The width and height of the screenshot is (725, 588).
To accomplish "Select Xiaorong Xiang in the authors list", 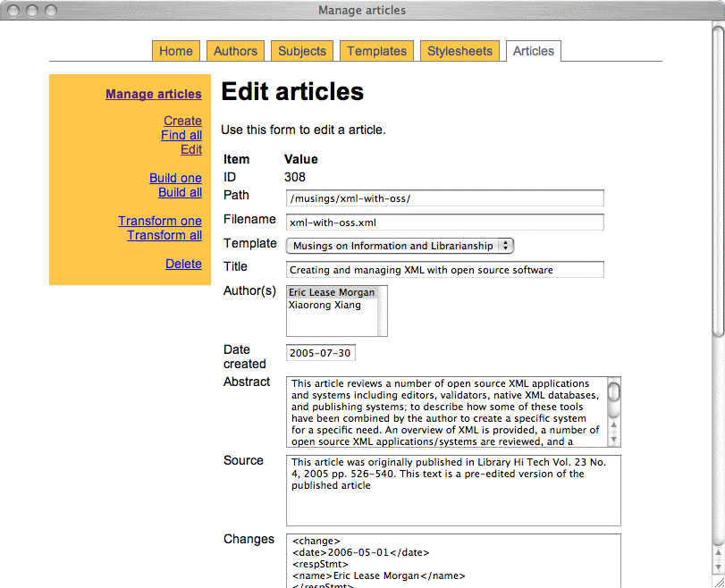I will point(325,305).
